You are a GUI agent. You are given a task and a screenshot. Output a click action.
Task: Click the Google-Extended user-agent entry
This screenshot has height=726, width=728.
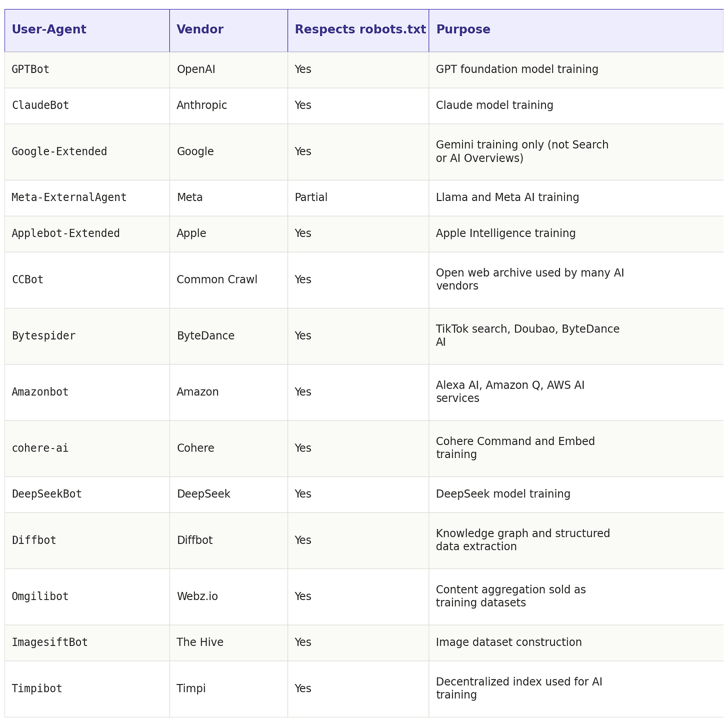point(59,151)
